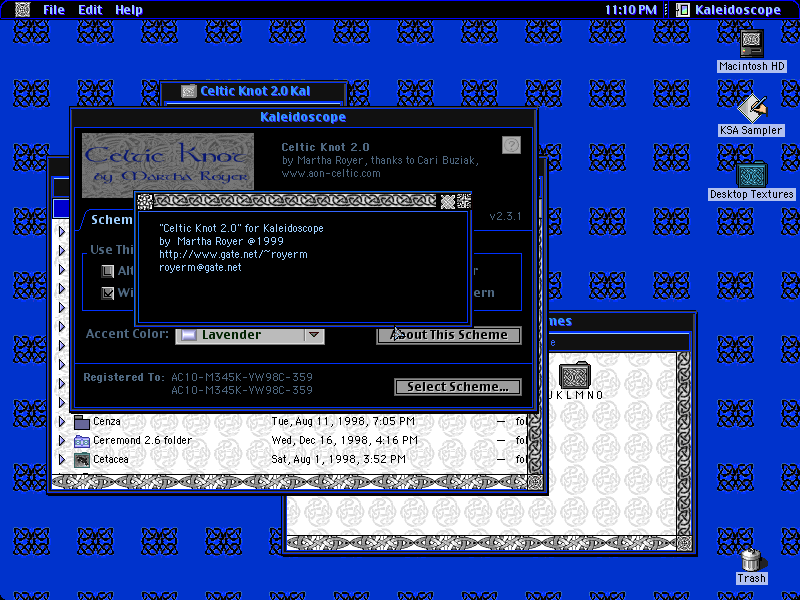This screenshot has height=600, width=800.
Task: Click the by Martha Royer @1999 line
Action: [221, 241]
